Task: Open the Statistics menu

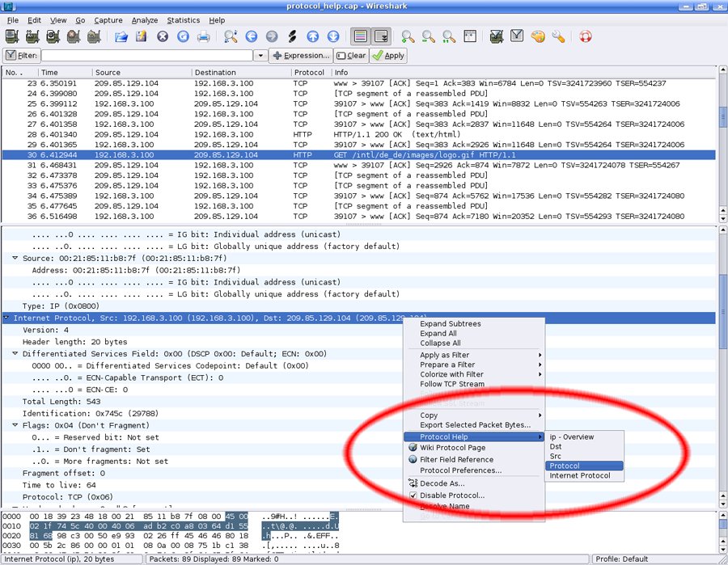Action: point(184,20)
